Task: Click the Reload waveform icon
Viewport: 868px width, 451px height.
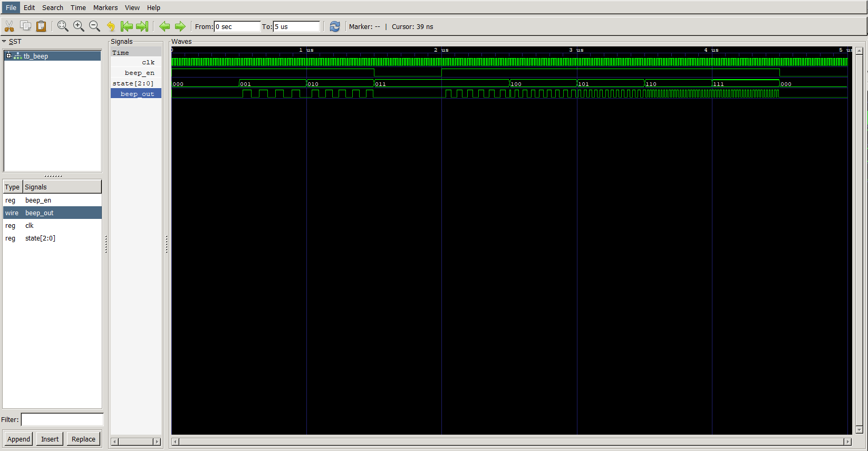Action: click(x=335, y=26)
